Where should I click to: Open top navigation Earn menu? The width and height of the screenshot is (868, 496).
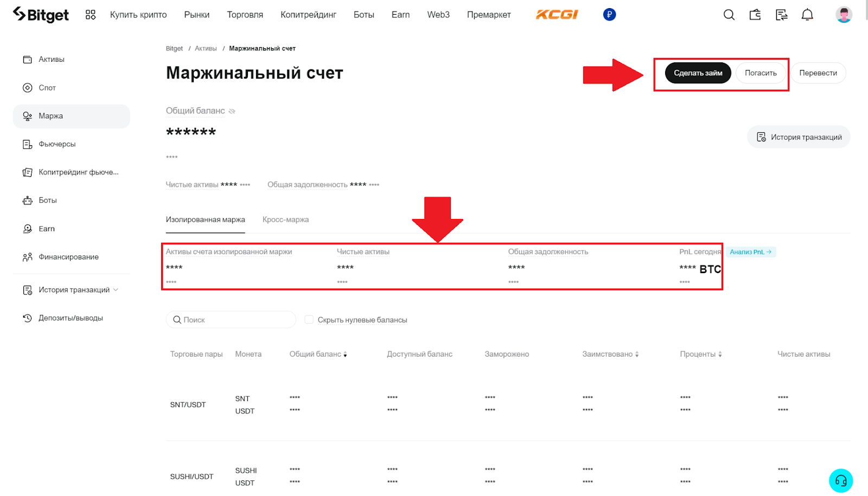coord(401,15)
